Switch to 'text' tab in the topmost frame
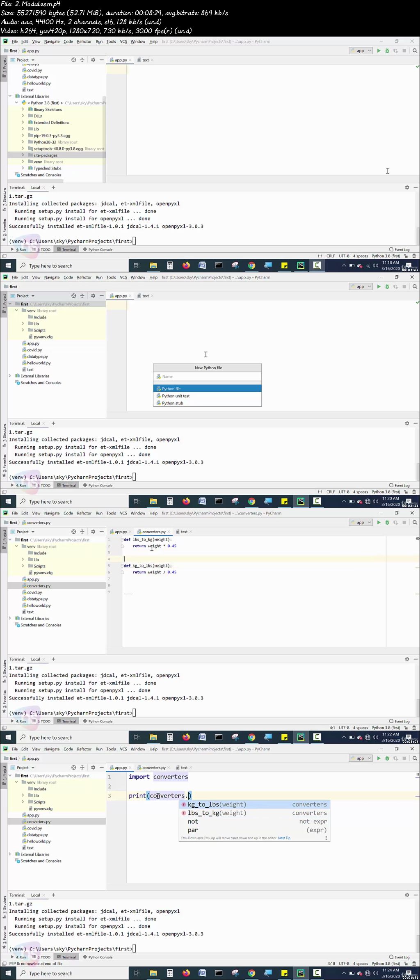Image resolution: width=420 pixels, height=980 pixels. pos(146,60)
